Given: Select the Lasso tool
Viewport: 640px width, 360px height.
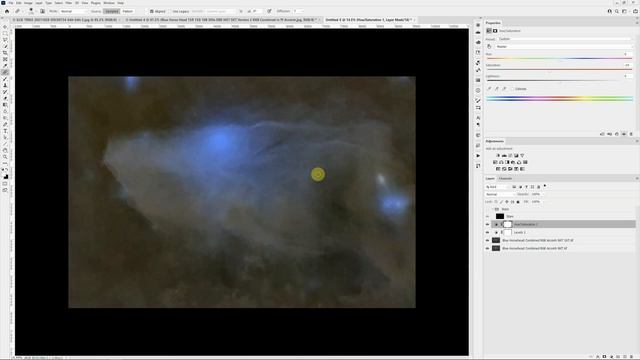Looking at the screenshot, I should tap(5, 40).
